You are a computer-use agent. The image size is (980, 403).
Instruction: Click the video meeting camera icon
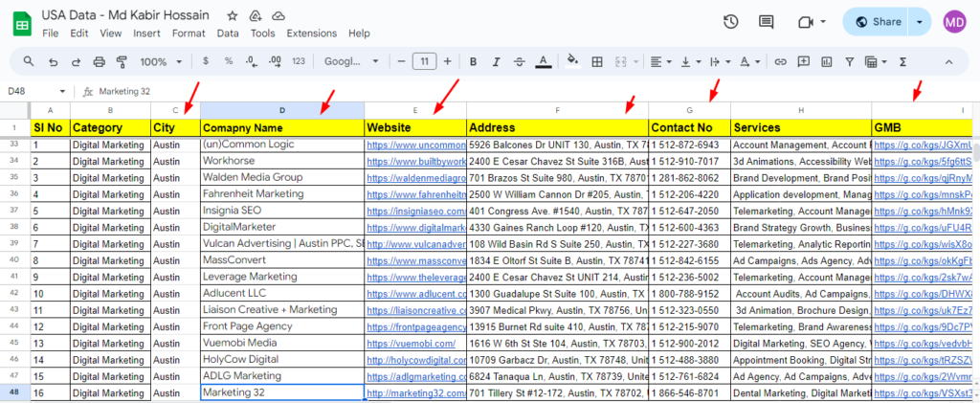(x=805, y=22)
